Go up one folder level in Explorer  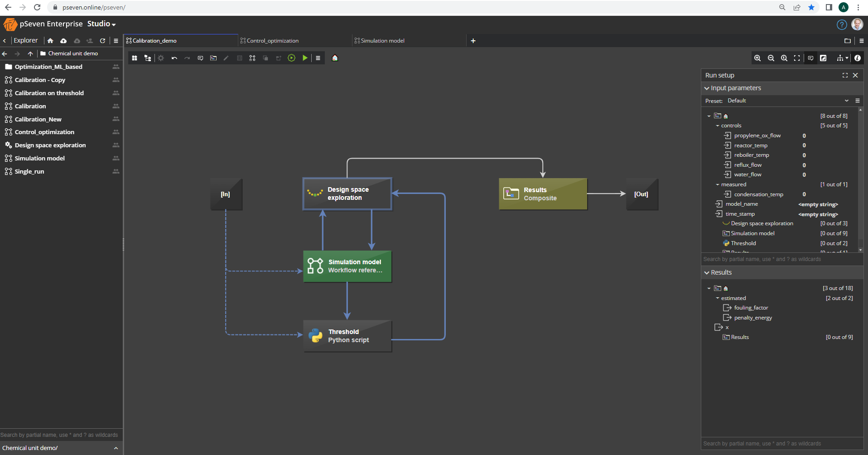tap(30, 53)
